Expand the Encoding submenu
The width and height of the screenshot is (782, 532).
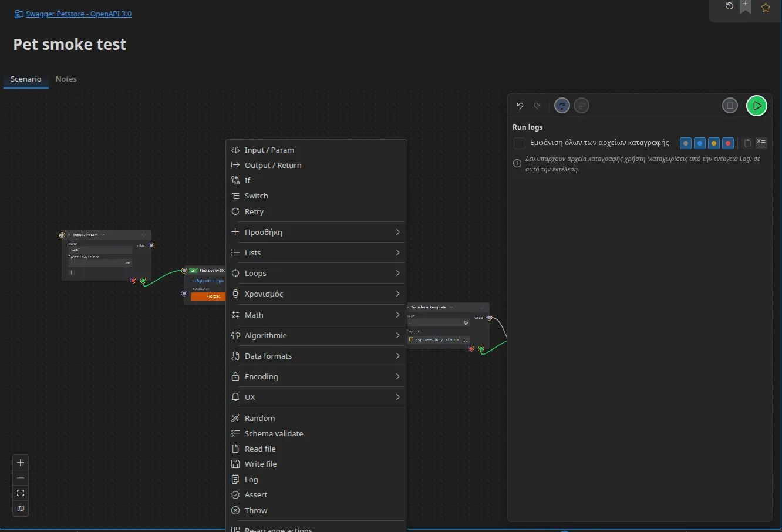pyautogui.click(x=316, y=376)
